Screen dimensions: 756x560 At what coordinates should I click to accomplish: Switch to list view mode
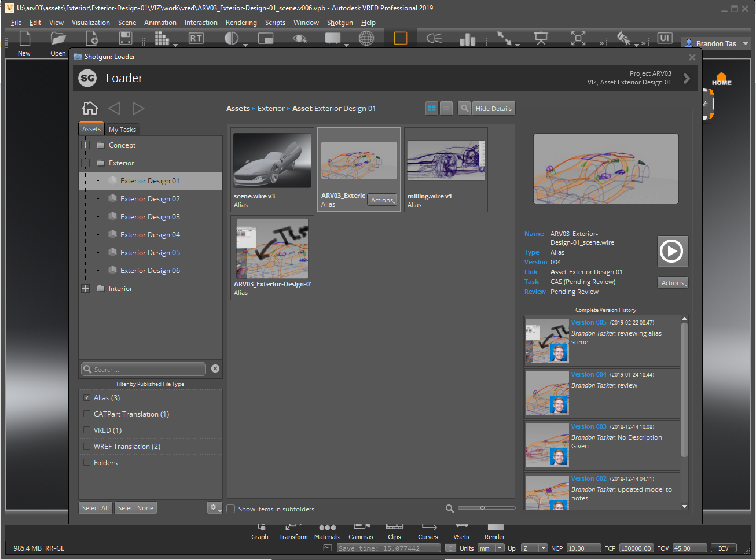tap(446, 108)
